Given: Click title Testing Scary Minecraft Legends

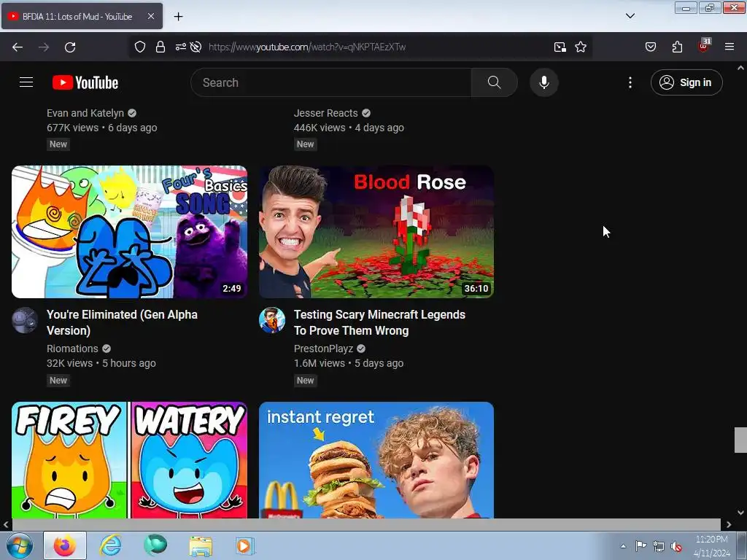Looking at the screenshot, I should tap(379, 322).
